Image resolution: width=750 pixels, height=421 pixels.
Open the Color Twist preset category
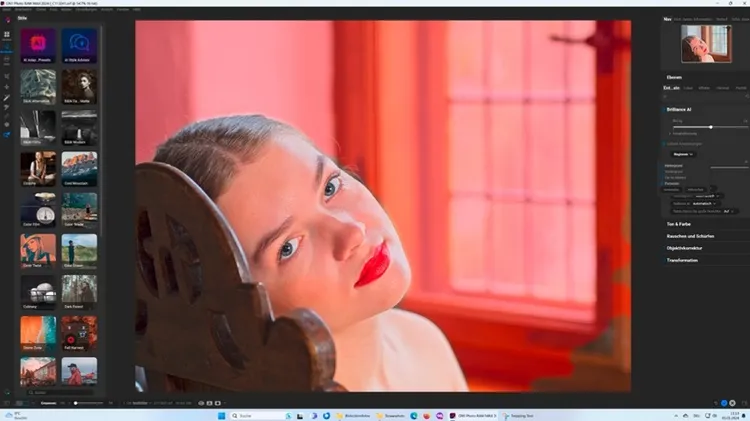pos(38,252)
